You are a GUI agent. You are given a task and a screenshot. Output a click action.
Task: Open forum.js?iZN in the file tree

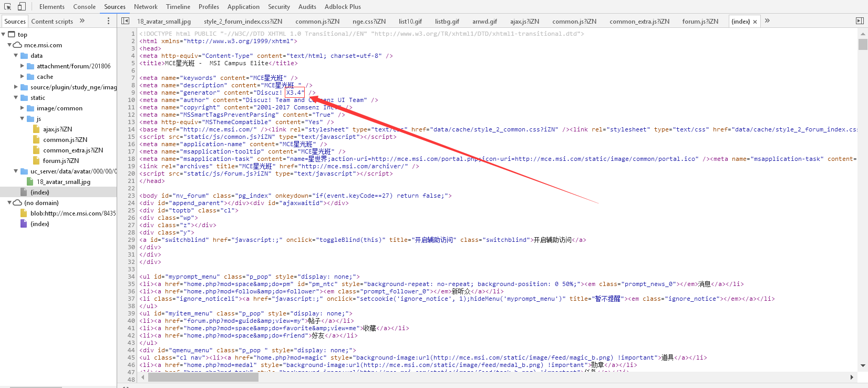pyautogui.click(x=61, y=161)
